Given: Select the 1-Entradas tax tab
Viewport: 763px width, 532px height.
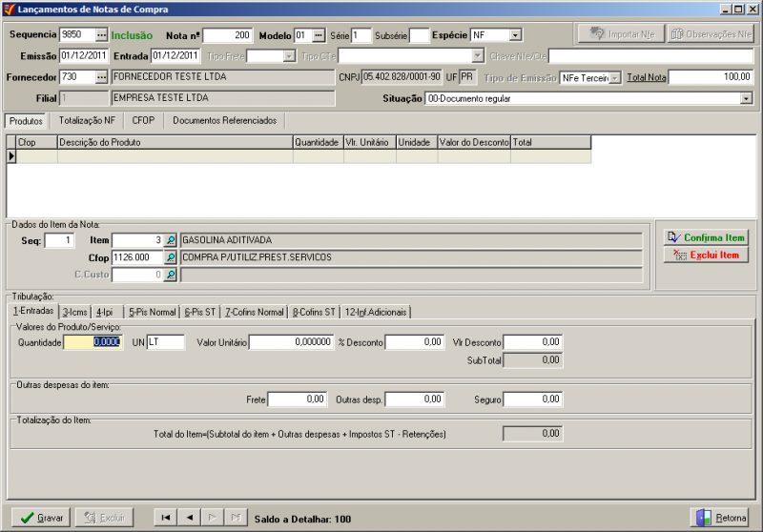Looking at the screenshot, I should point(33,311).
